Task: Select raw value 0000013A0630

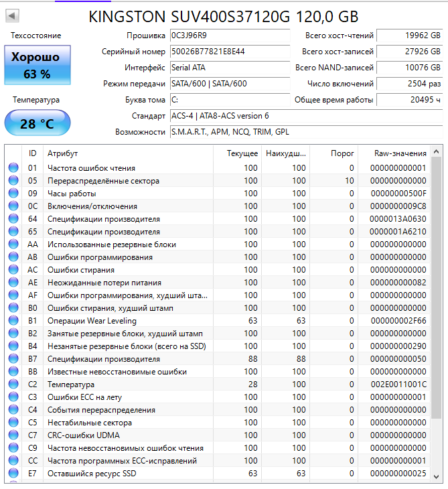Action: point(398,219)
